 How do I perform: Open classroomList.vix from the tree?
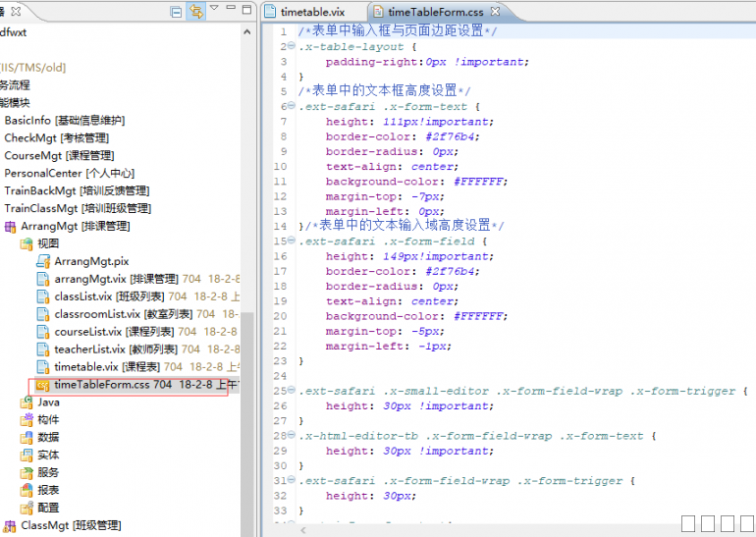[97, 314]
